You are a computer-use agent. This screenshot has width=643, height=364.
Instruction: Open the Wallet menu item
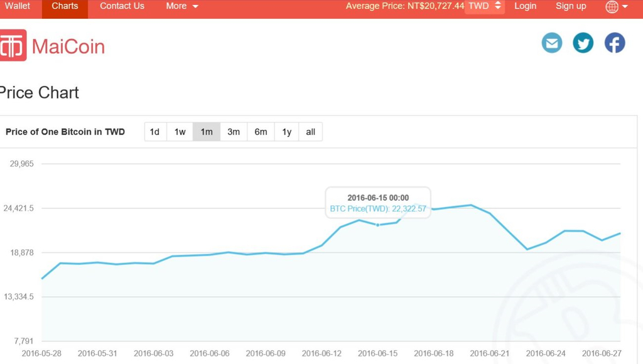(18, 6)
